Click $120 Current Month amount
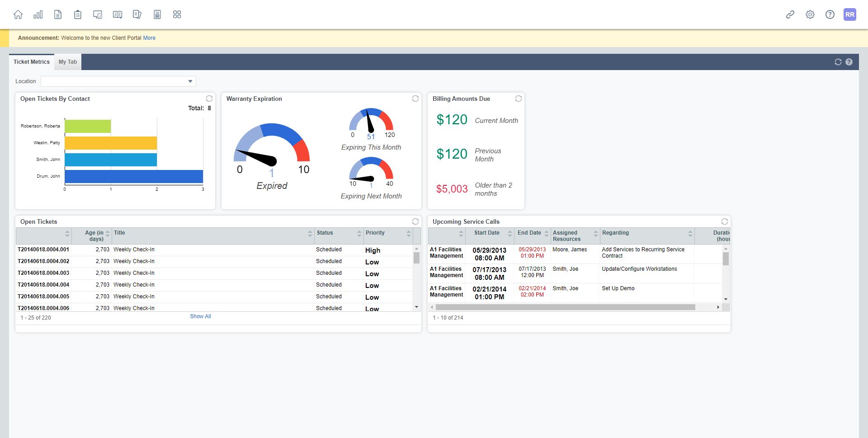Screen dimensions: 868x438 [452, 120]
